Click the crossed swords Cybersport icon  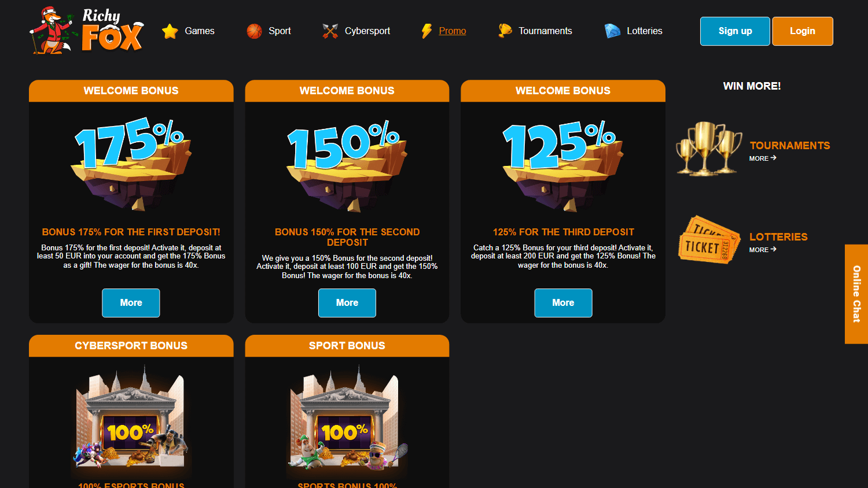click(330, 31)
